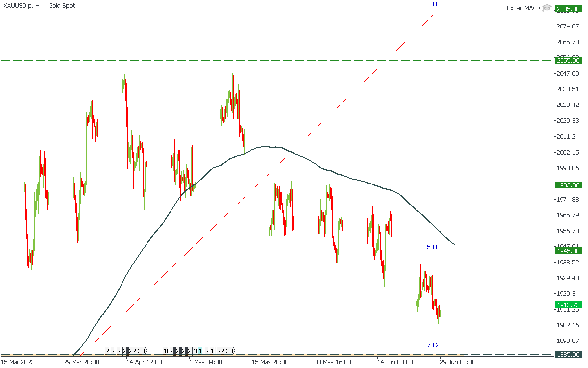Select the 1983.00 price level tag
The width and height of the screenshot is (588, 368).
click(x=568, y=185)
